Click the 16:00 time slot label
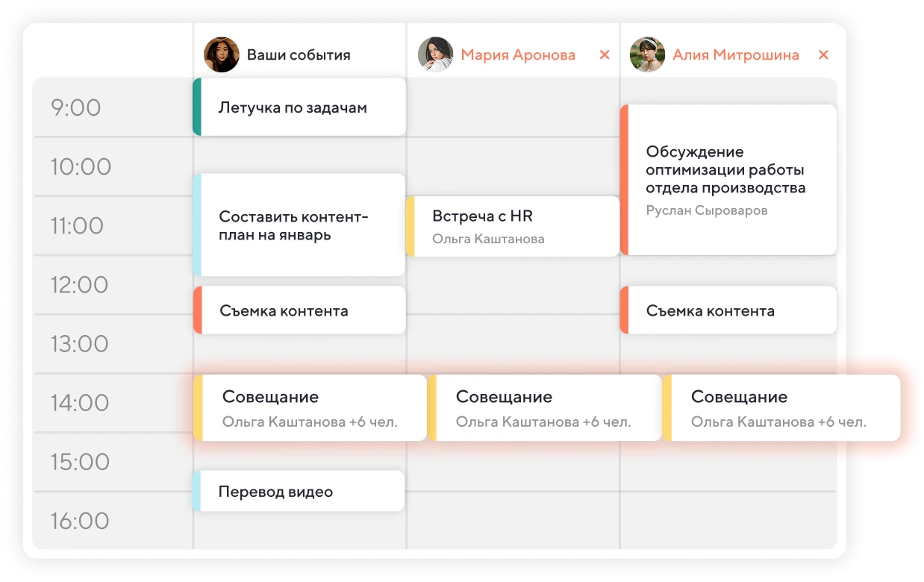924x582 pixels. point(80,521)
